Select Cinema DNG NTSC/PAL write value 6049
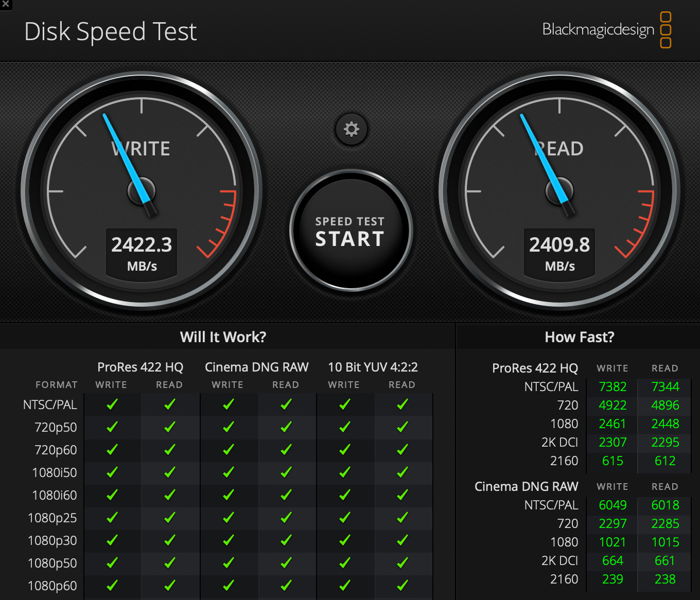The image size is (700, 600). (612, 505)
